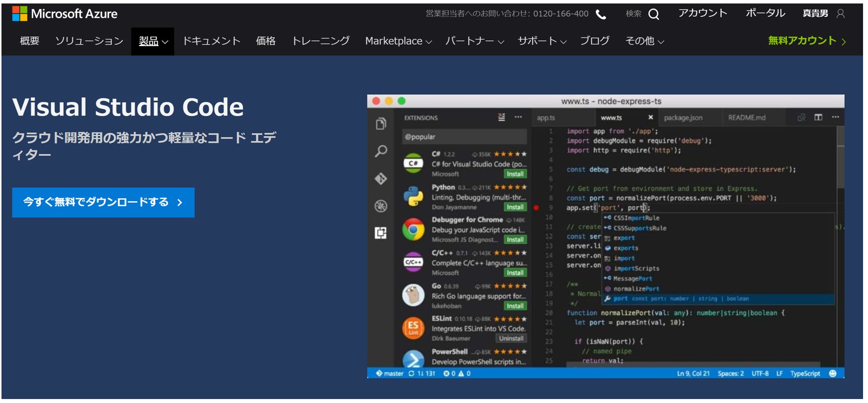Click the C# extension icon
The image size is (868, 403).
tap(413, 163)
